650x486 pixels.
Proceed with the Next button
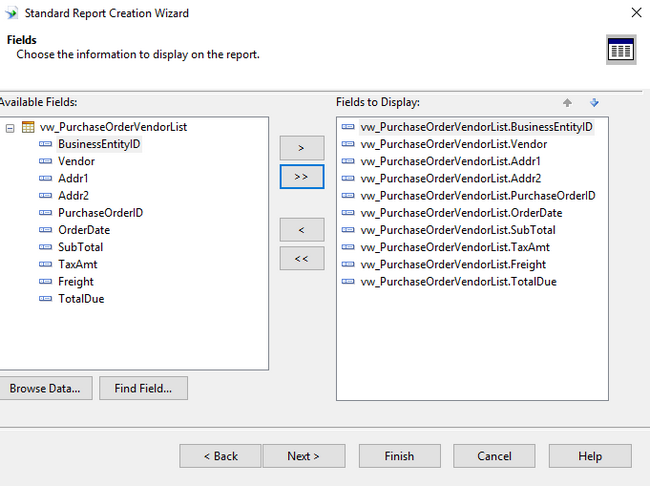(x=303, y=456)
